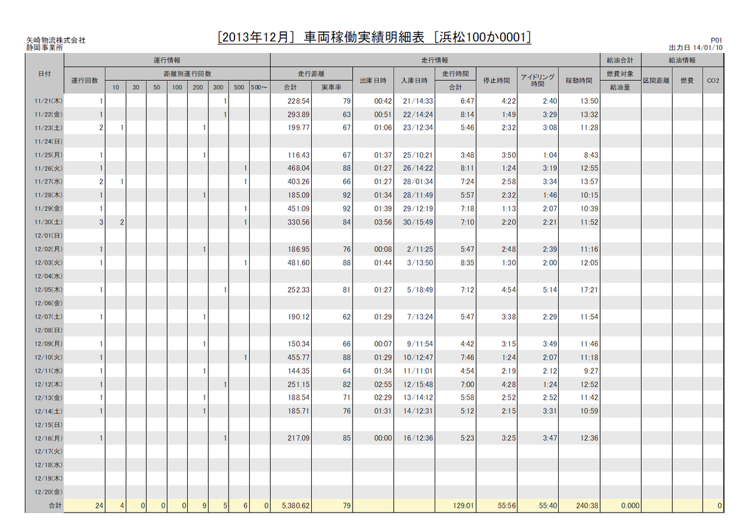Click the 車両稼働実績明細表 report title
The width and height of the screenshot is (756, 532).
coord(374,38)
